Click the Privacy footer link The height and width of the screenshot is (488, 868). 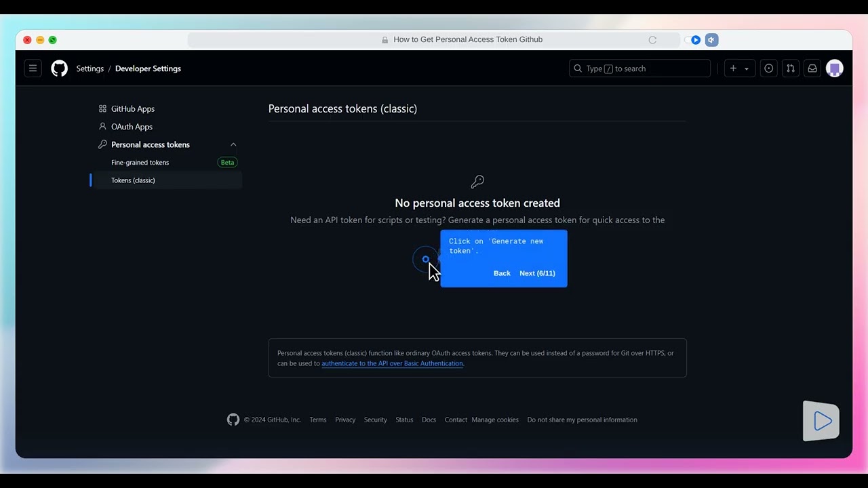(345, 420)
